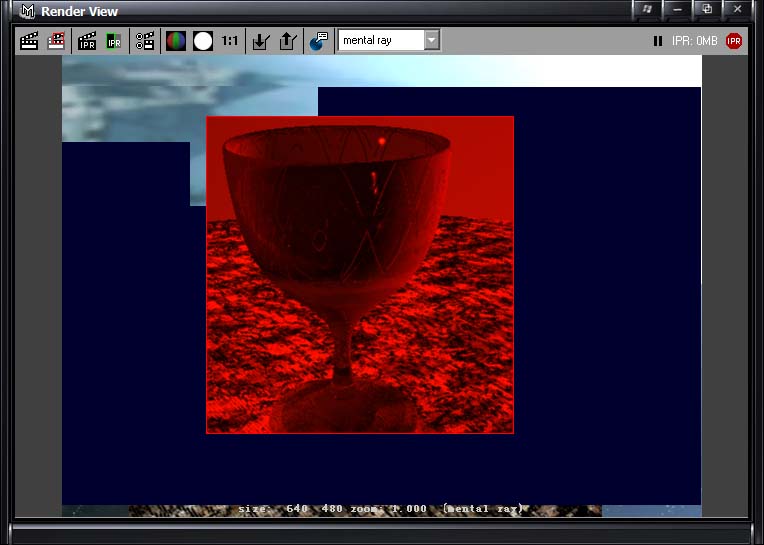
Task: Start an IPR render of the current frame
Action: coord(87,40)
